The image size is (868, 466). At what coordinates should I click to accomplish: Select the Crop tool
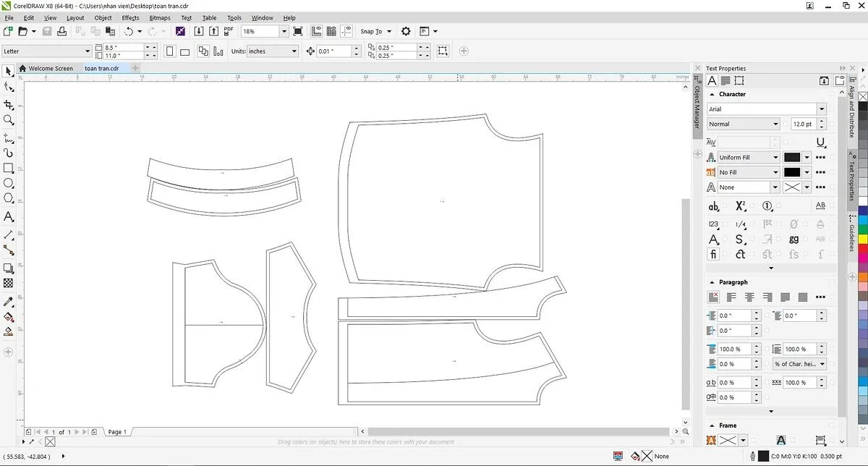pos(9,104)
